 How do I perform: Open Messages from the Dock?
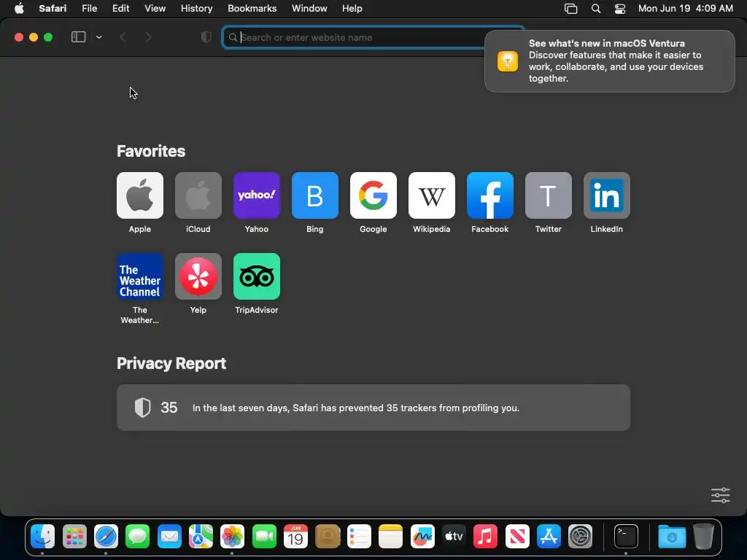pyautogui.click(x=137, y=537)
